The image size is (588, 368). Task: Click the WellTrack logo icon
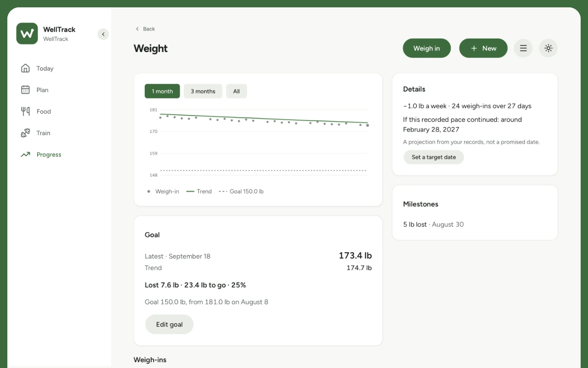[27, 34]
